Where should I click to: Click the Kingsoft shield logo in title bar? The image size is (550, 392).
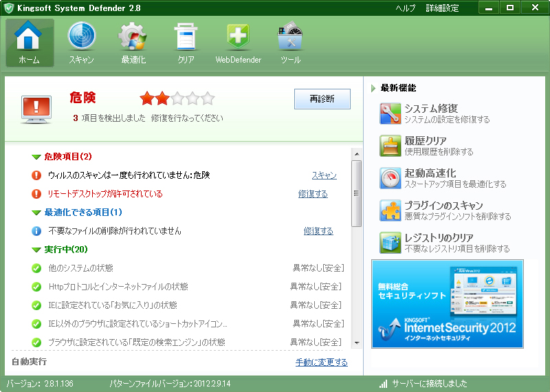pyautogui.click(x=8, y=8)
